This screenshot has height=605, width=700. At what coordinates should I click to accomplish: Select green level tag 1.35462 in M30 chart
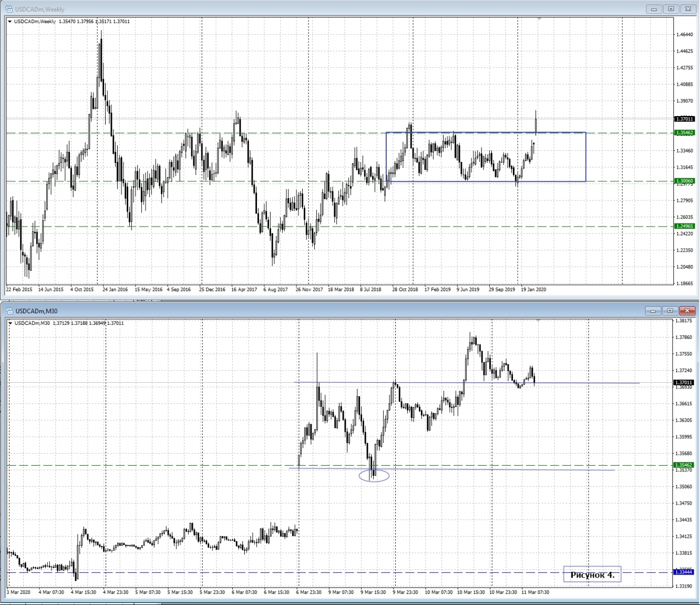click(684, 465)
